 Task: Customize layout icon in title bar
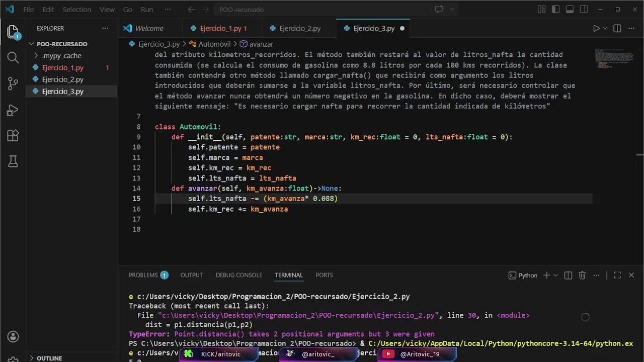541,9
